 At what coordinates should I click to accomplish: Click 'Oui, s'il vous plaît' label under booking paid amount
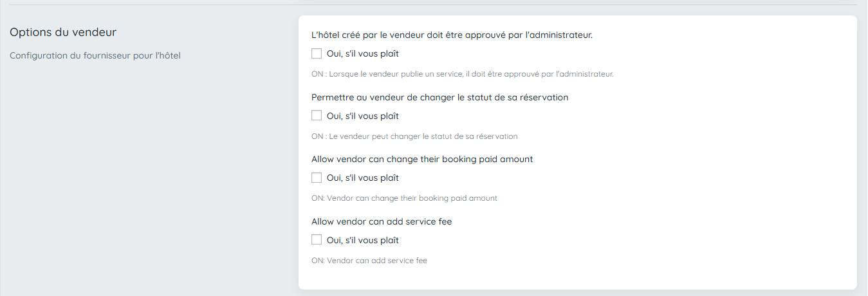pos(363,178)
